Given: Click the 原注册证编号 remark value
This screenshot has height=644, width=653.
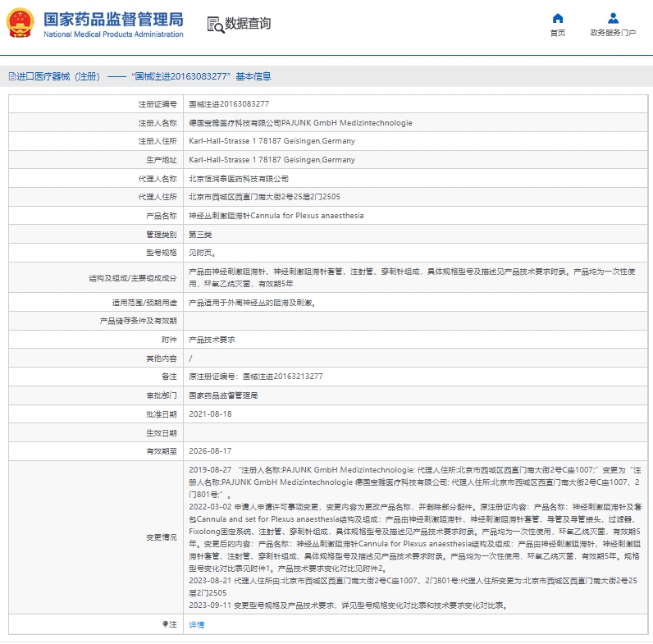Looking at the screenshot, I should [x=256, y=377].
